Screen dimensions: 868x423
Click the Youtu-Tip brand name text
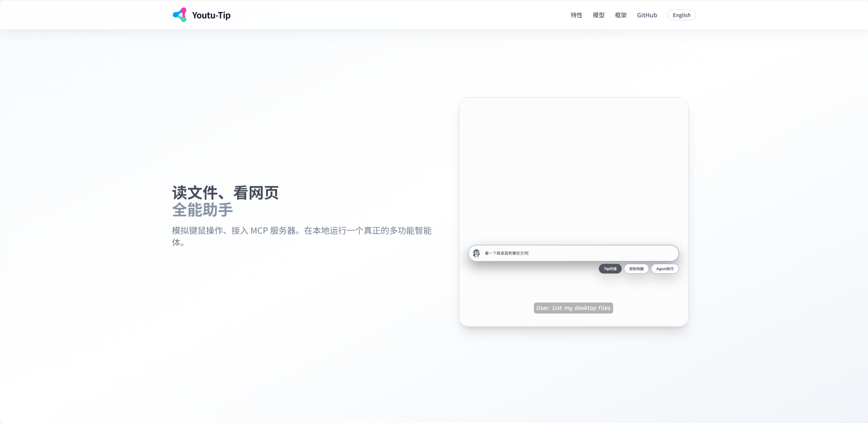pyautogui.click(x=211, y=15)
